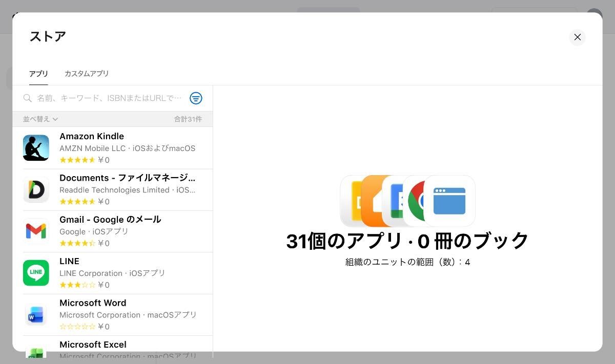Click the magnifying glass search icon
Viewport: 615px width, 364px height.
tap(28, 98)
